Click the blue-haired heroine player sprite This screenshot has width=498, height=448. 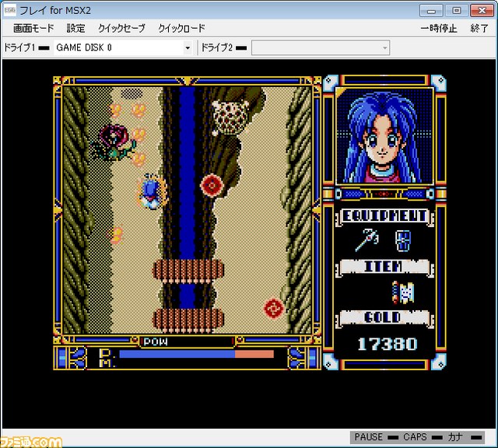[x=151, y=191]
